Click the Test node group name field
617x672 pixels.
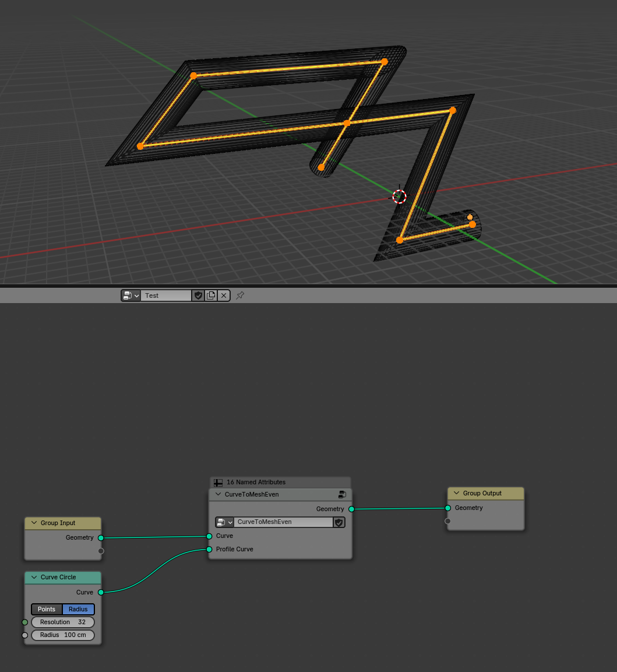[x=166, y=295]
